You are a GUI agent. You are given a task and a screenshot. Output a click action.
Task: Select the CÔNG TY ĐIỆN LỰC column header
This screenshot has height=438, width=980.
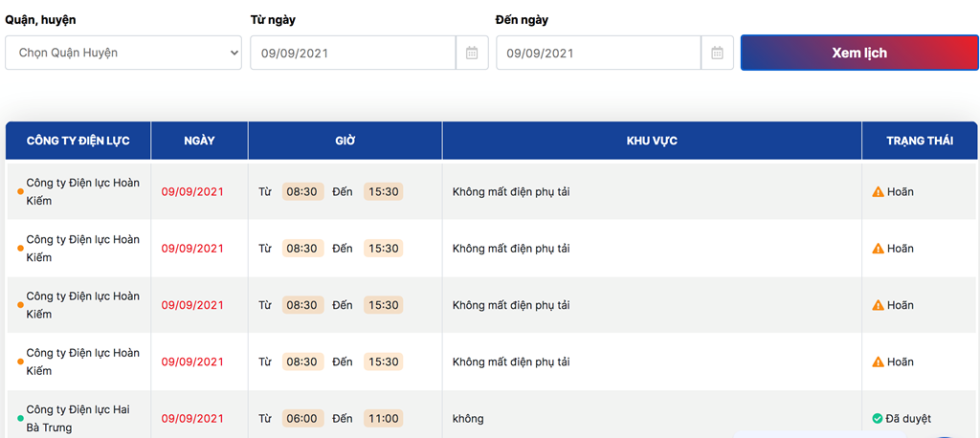click(x=78, y=141)
